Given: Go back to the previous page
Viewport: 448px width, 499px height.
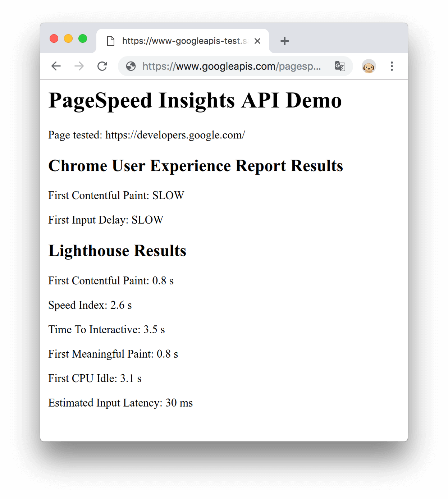Looking at the screenshot, I should [x=56, y=66].
